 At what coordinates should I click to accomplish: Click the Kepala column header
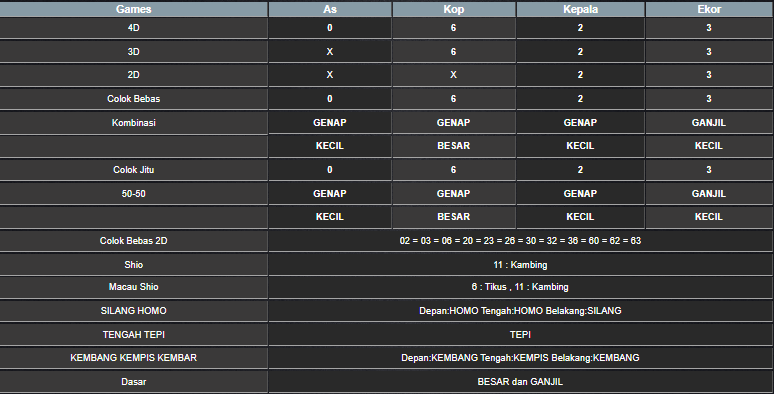pyautogui.click(x=580, y=9)
